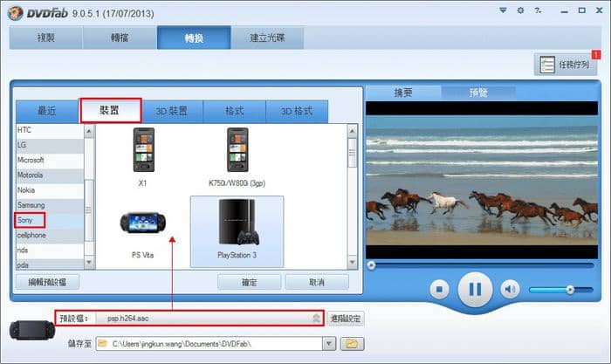Select the 轉換 (Converter) tab
611x364 pixels.
pos(194,38)
